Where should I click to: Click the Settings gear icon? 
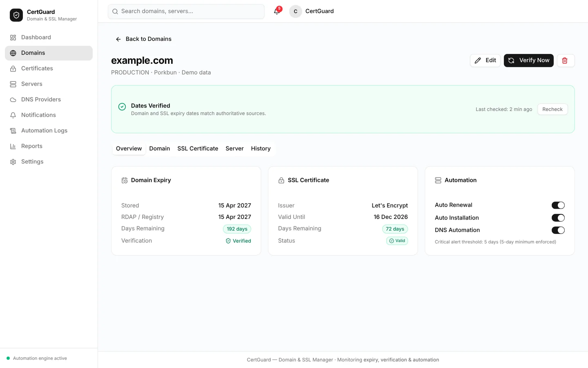(13, 162)
